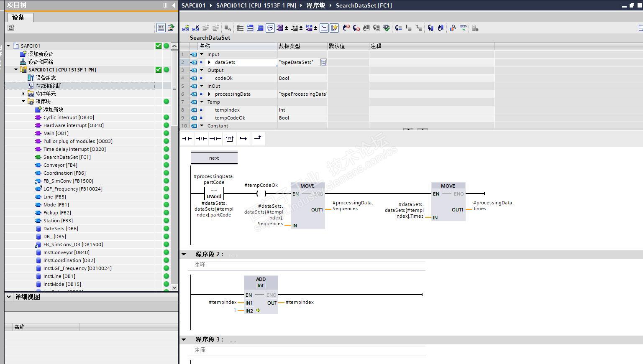Screen dimensions: 643x364
Task: Click the SearchDataSet [FC1] block icon in tree
Action: click(38, 157)
